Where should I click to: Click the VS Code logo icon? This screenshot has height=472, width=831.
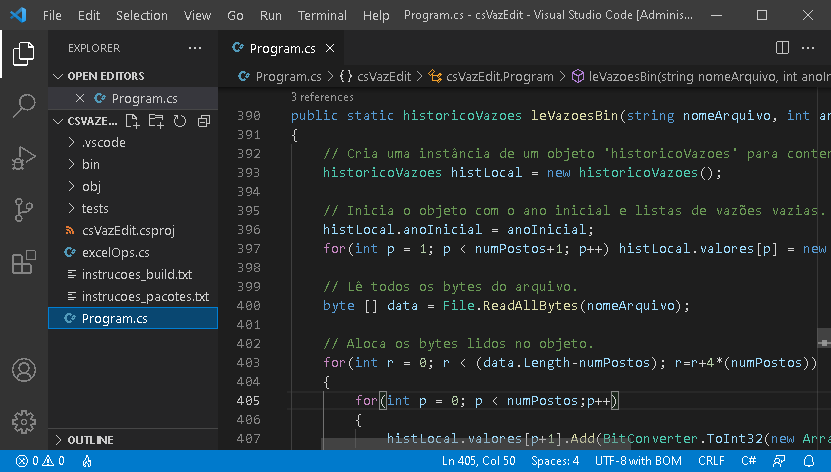(x=18, y=15)
